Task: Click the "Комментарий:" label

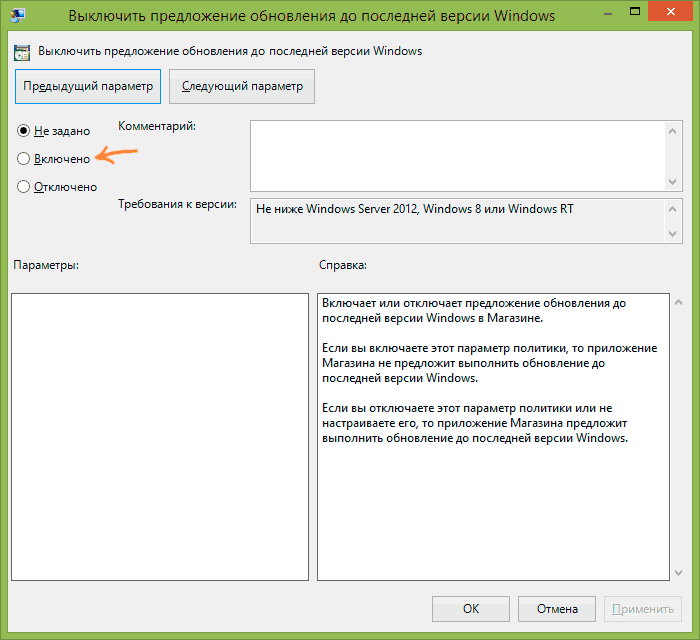Action: pos(157,126)
